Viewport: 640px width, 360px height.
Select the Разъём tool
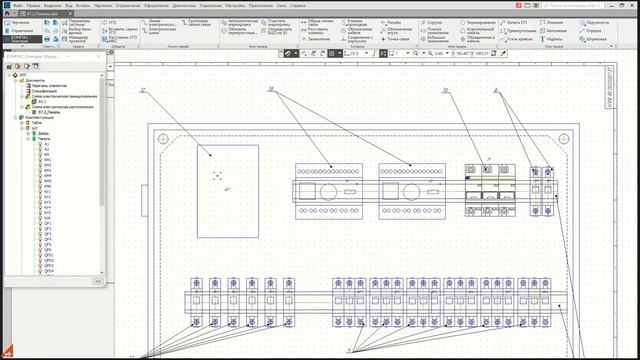click(x=391, y=22)
